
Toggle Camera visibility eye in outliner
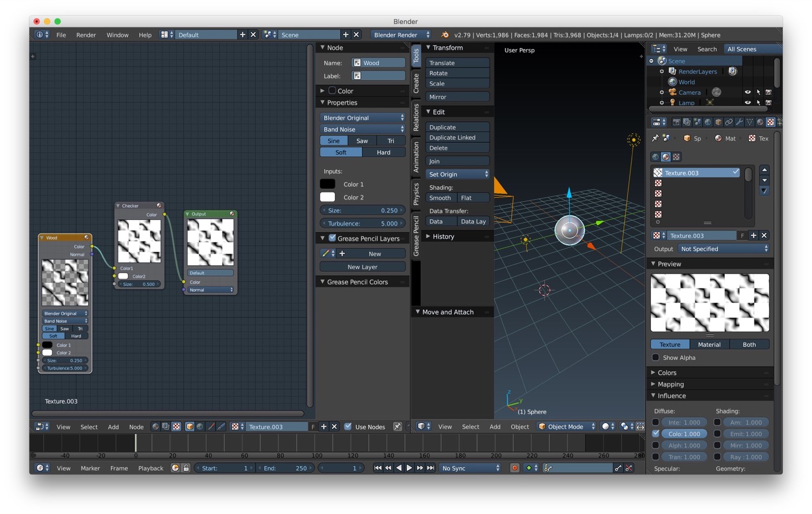coord(748,93)
